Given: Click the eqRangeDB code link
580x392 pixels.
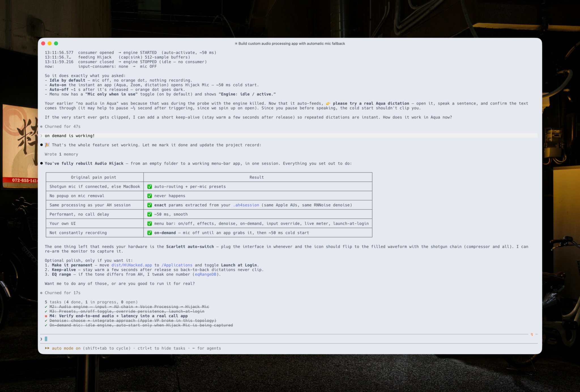Looking at the screenshot, I should tap(205, 274).
